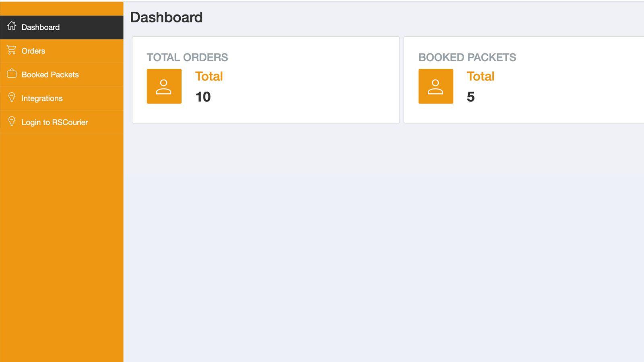Screen dimensions: 644x362
Task: Select the TOTAL ORDERS heading
Action: 188,57
